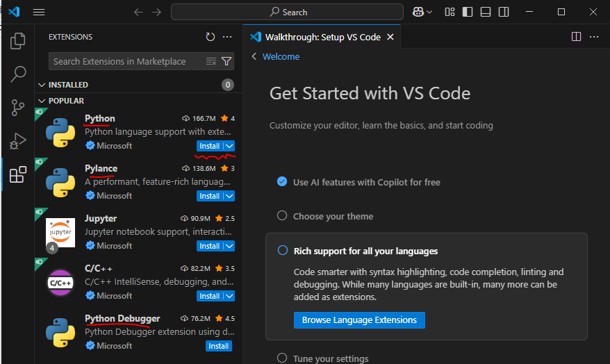Select the Walkthrough: Setup VS Code tab
Viewport: 610px width, 364px height.
click(x=322, y=37)
